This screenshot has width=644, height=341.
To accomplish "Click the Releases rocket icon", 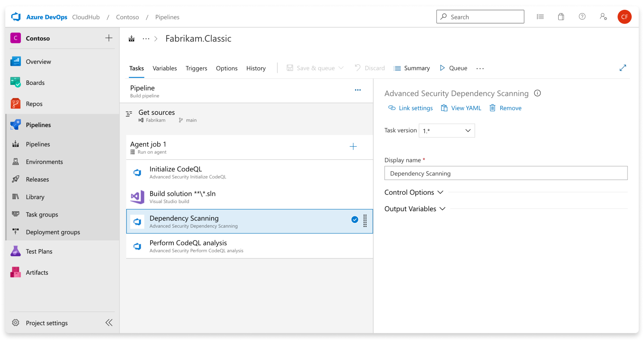I will click(x=15, y=179).
